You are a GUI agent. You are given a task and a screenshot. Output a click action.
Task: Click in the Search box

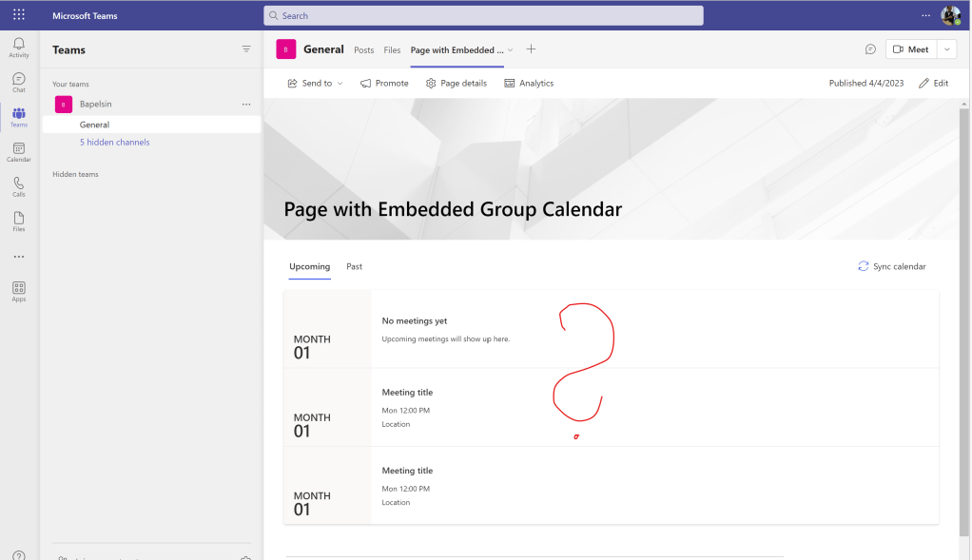483,15
